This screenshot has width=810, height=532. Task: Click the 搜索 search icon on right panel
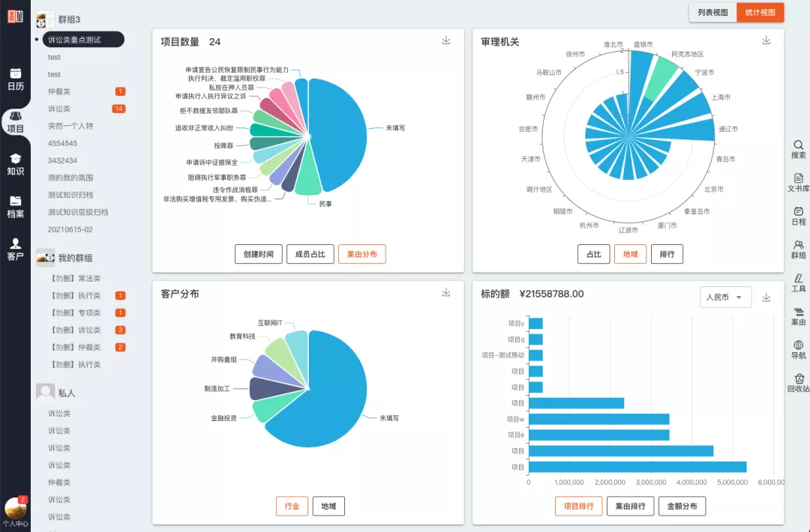pos(798,149)
